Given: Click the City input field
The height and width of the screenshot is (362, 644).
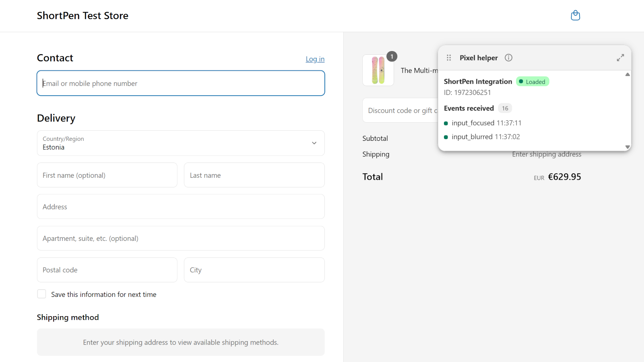Looking at the screenshot, I should coord(254,270).
